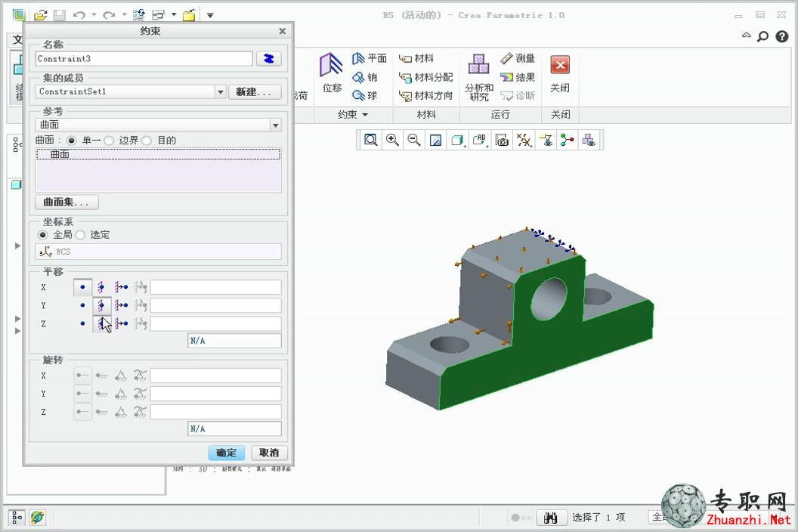Image resolution: width=798 pixels, height=532 pixels.
Task: Open the 材料 materials tool
Action: [416, 58]
